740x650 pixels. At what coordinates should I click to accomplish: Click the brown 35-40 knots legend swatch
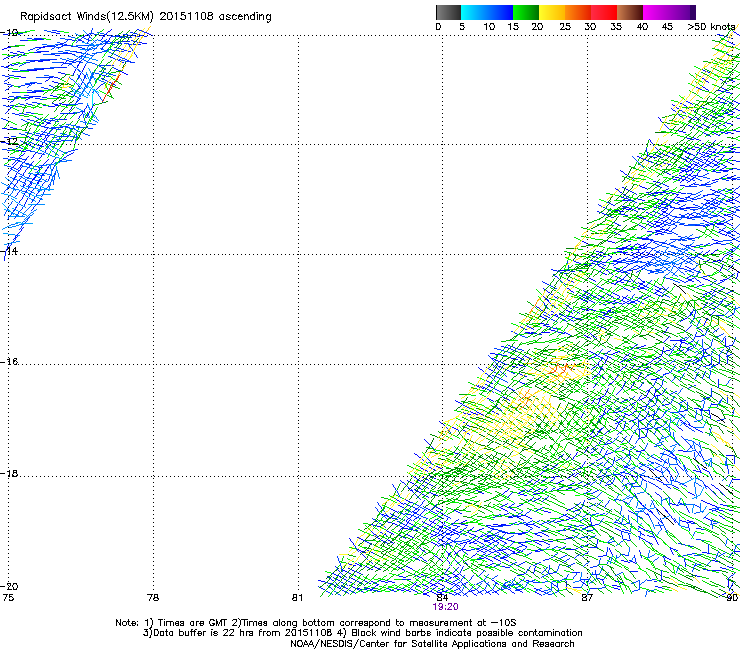[630, 12]
